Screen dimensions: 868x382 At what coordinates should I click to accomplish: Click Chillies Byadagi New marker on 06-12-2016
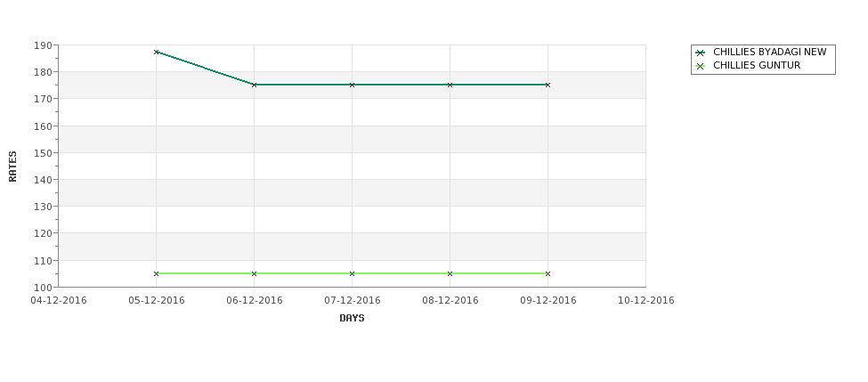click(x=254, y=85)
